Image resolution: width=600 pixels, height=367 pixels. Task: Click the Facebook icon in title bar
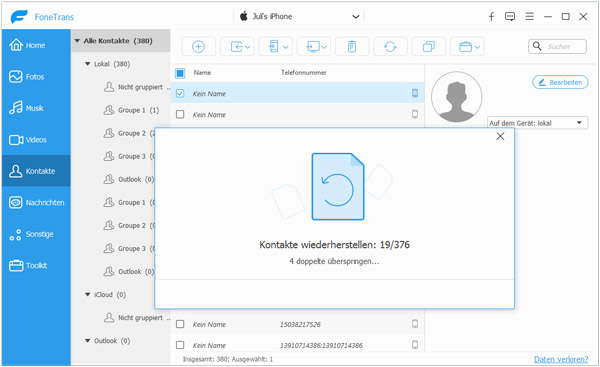[491, 16]
